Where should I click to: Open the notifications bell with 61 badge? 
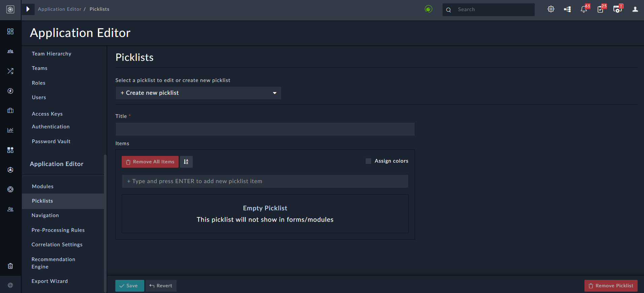(584, 9)
